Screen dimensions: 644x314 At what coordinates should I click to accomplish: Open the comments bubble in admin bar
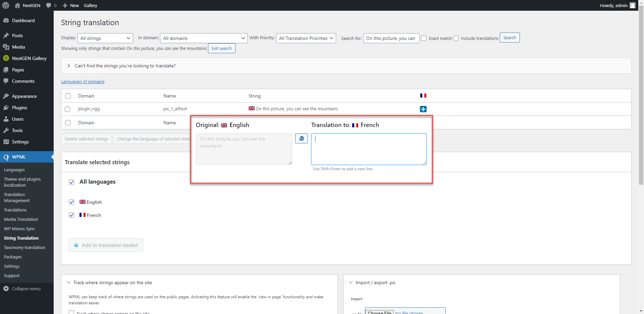[x=49, y=5]
